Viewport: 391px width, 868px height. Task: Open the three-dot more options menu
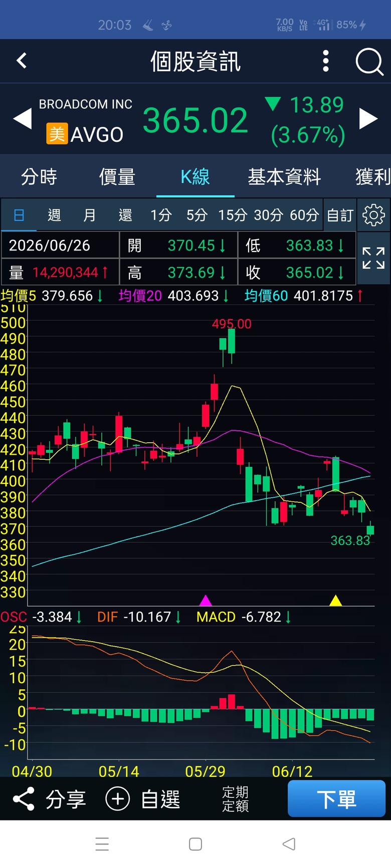[326, 61]
